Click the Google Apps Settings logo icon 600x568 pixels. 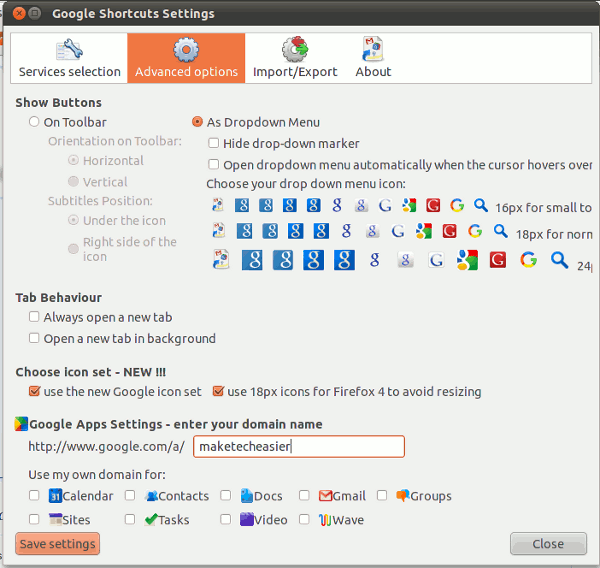21,424
